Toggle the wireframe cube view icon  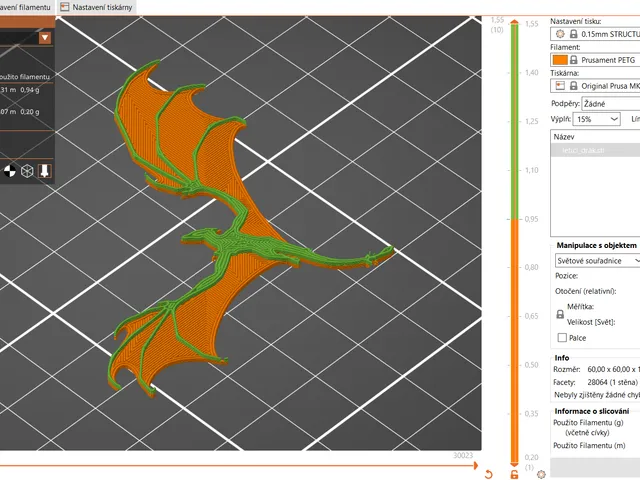coord(27,171)
